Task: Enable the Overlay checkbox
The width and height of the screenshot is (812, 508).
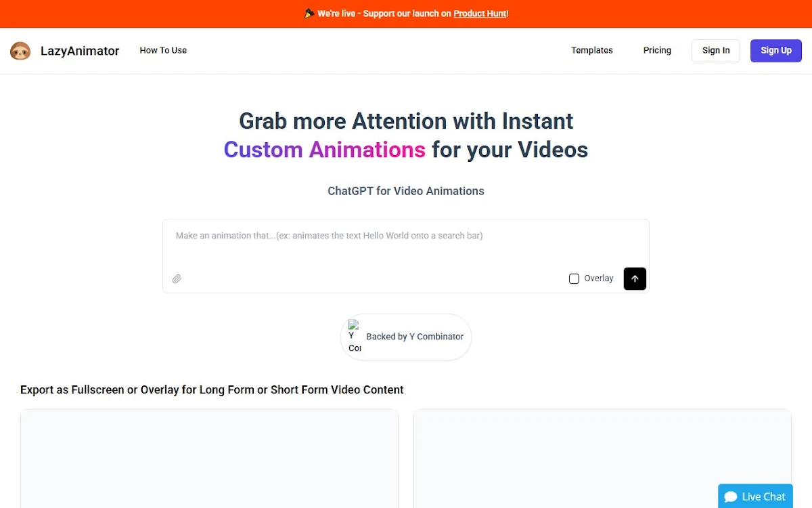Action: click(x=574, y=278)
